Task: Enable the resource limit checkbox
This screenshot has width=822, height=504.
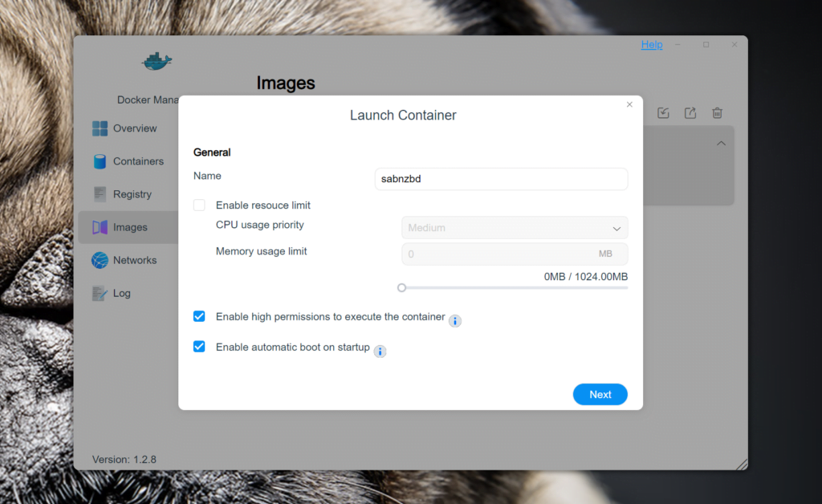Action: point(199,205)
